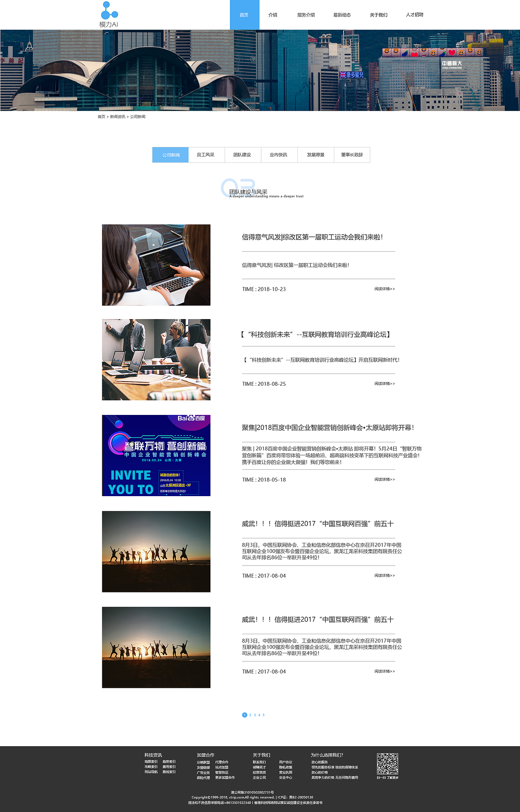The width and height of the screenshot is (520, 812).
Task: Click footer link 更多加盟合作
Action: 225,778
